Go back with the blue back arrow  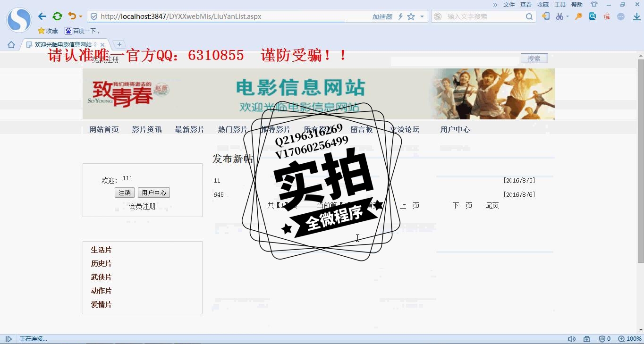click(42, 17)
